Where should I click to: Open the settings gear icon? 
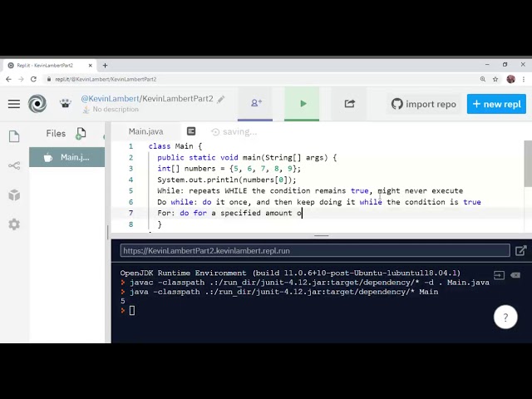tap(14, 224)
